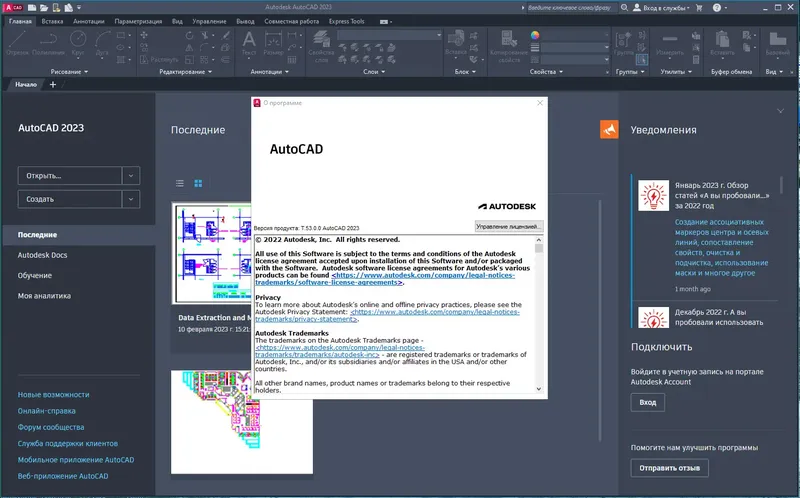Toggle group selection icon in Группы panel
Image resolution: width=800 pixels, height=498 pixels.
click(x=642, y=60)
